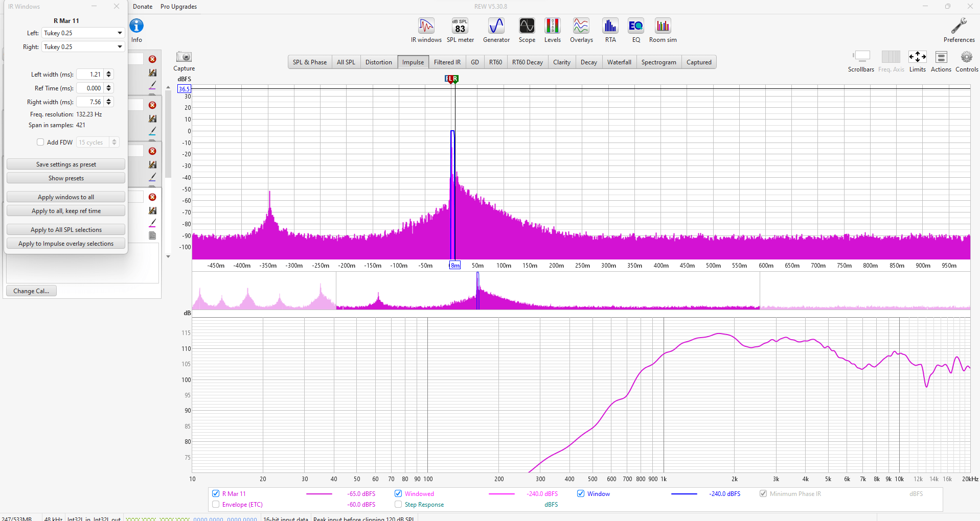Enable the Envelope (ETC) trace
The width and height of the screenshot is (980, 521).
[216, 505]
